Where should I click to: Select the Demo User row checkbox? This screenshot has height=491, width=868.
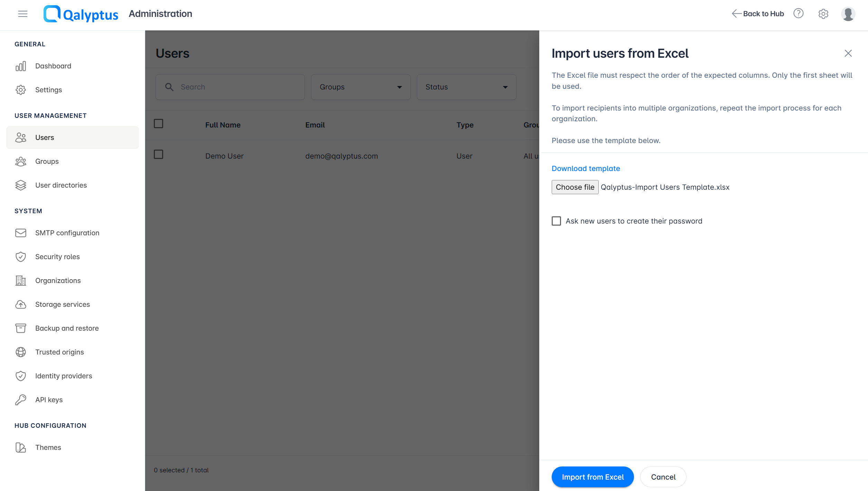pyautogui.click(x=158, y=154)
